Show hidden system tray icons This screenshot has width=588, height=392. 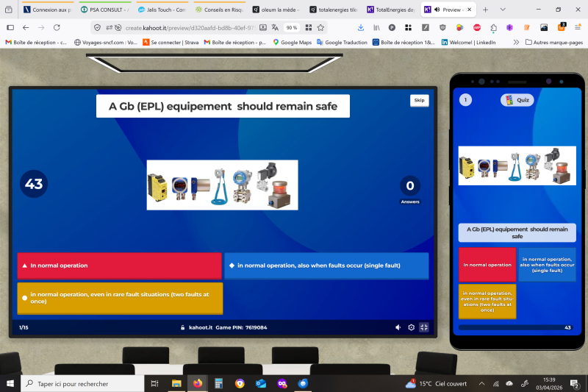pyautogui.click(x=482, y=383)
